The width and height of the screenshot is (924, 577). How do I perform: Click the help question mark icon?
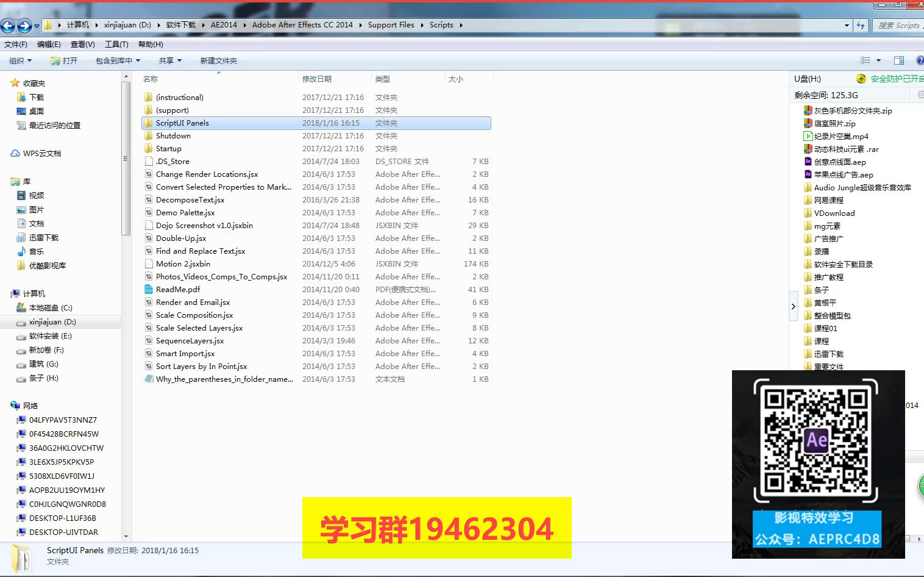click(920, 60)
